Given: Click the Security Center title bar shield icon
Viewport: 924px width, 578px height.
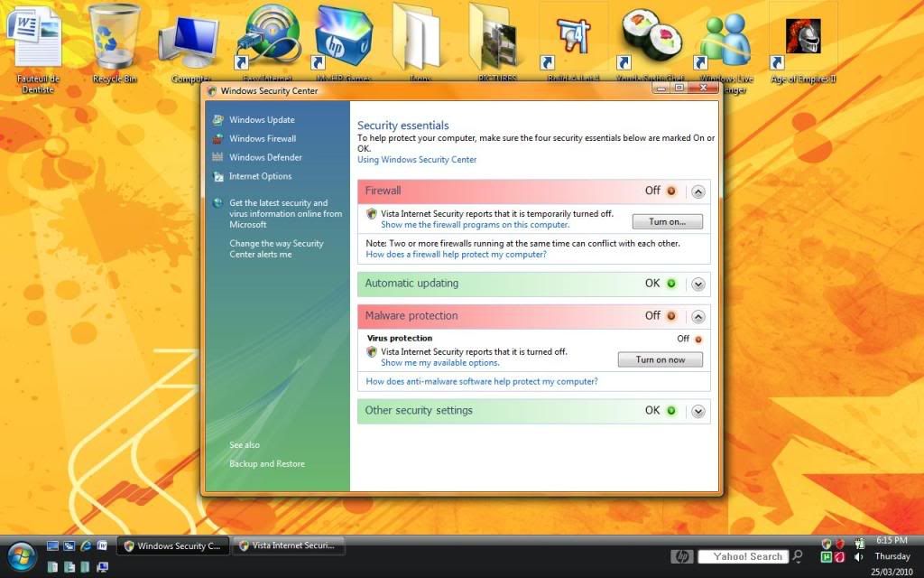Looking at the screenshot, I should [211, 91].
